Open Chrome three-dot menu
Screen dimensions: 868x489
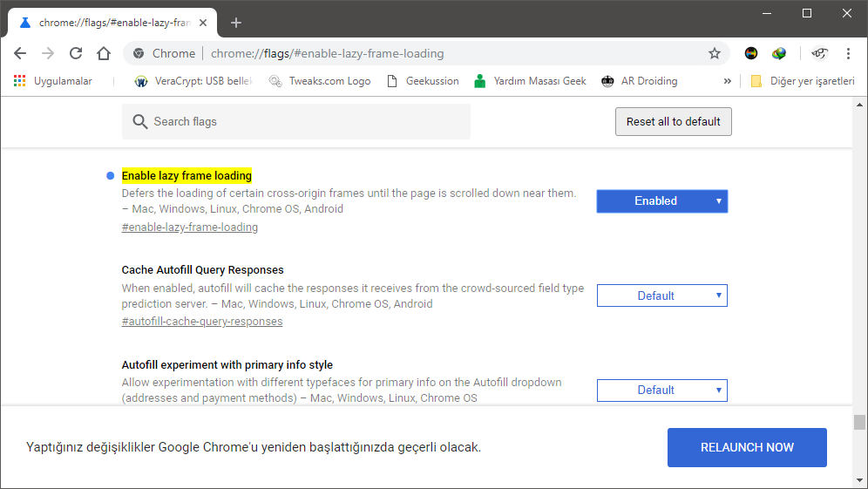click(x=848, y=53)
